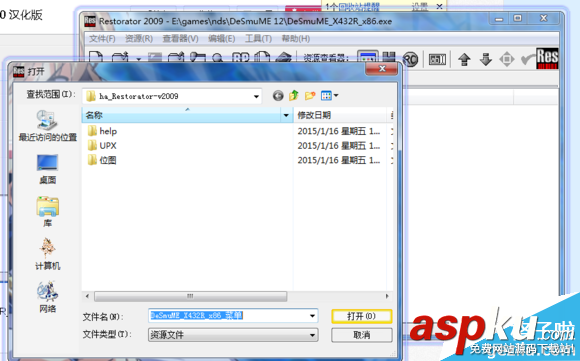
Task: Create new folder icon in dialog
Action: [310, 96]
